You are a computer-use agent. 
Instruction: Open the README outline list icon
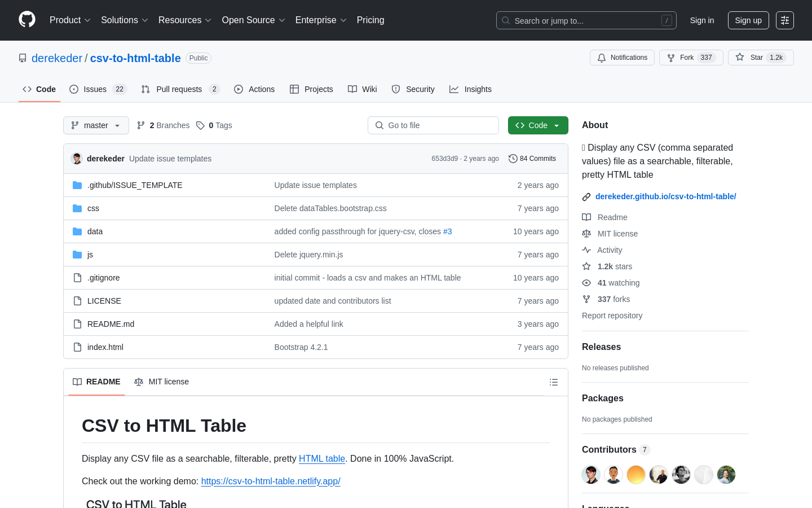coord(554,382)
